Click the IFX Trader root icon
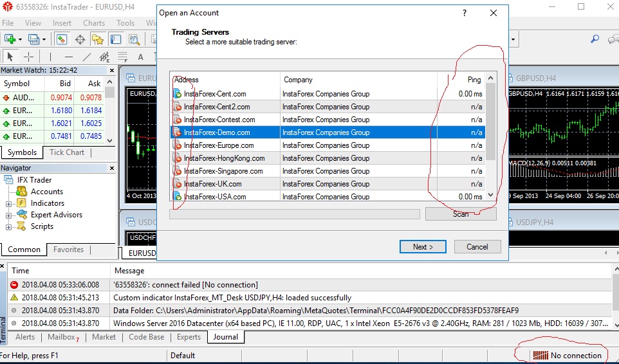The height and width of the screenshot is (364, 619). point(8,180)
